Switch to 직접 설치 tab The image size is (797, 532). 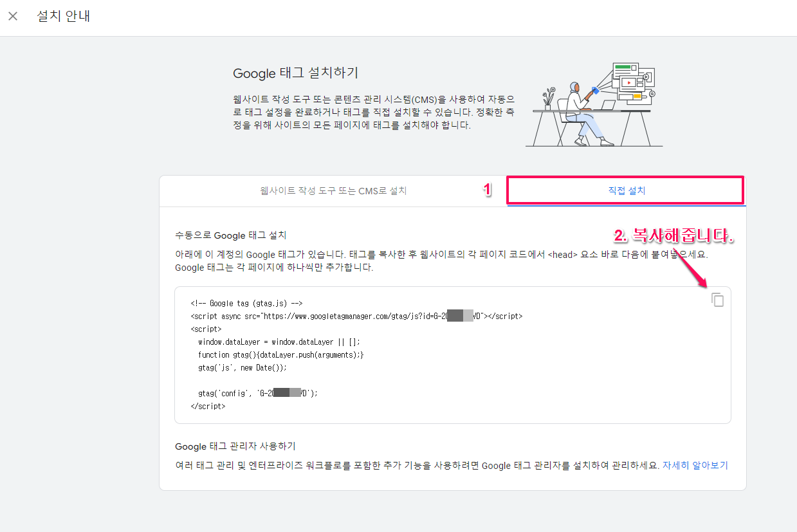coord(626,191)
